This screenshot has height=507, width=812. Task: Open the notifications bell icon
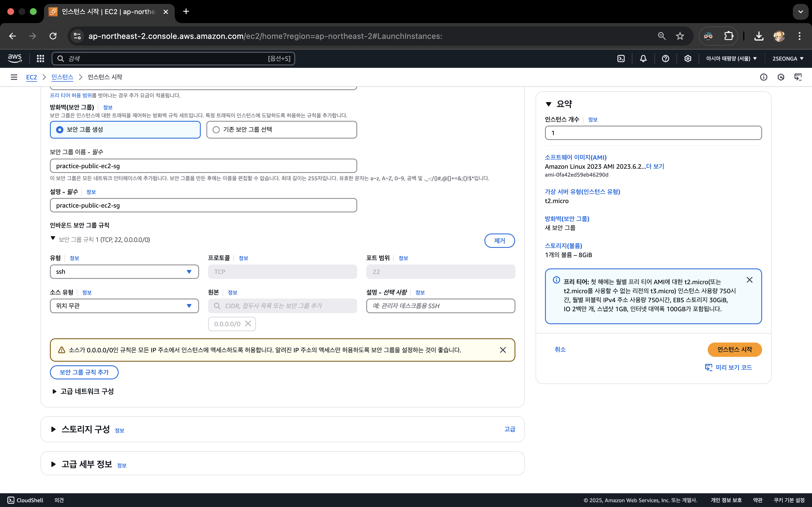tap(643, 59)
